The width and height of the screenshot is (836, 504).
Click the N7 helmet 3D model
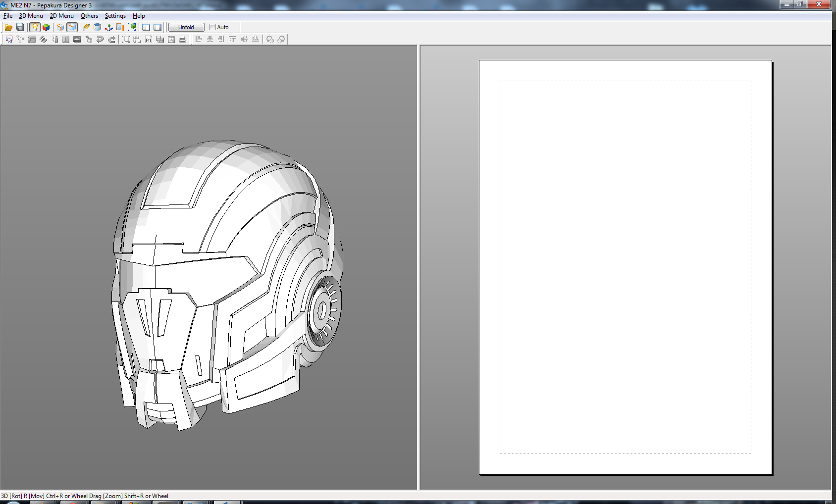227,285
